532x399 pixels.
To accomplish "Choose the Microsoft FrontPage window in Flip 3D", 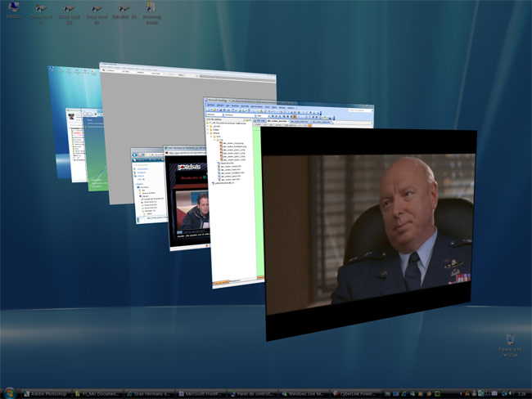I will tap(234, 204).
